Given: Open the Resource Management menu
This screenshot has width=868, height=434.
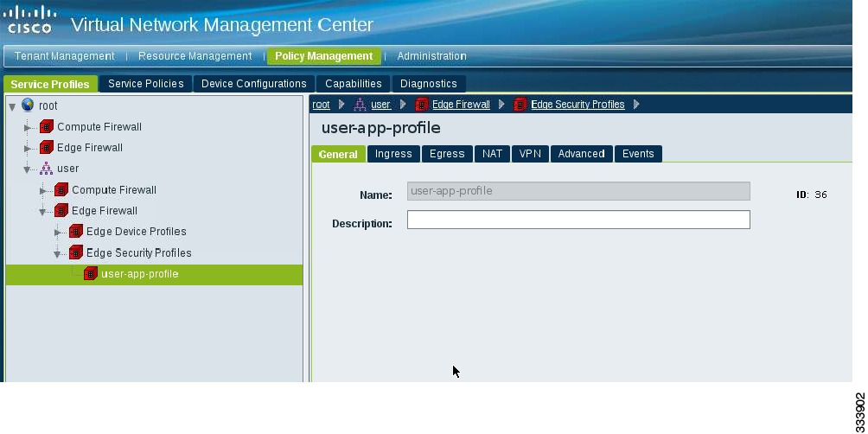Looking at the screenshot, I should (195, 56).
